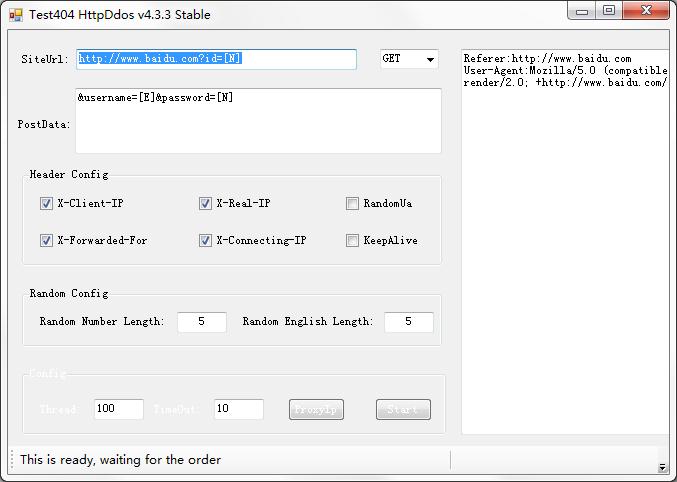Click the TimeOut value field

click(238, 409)
